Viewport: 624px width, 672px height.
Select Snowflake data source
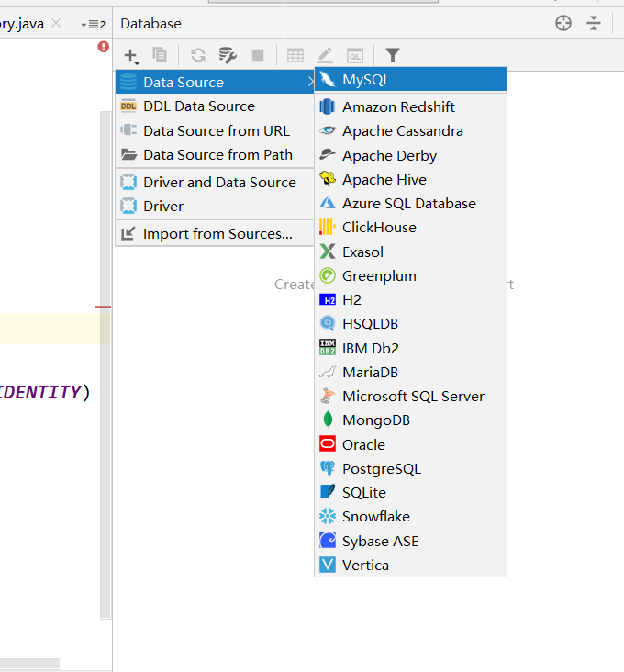411,517
